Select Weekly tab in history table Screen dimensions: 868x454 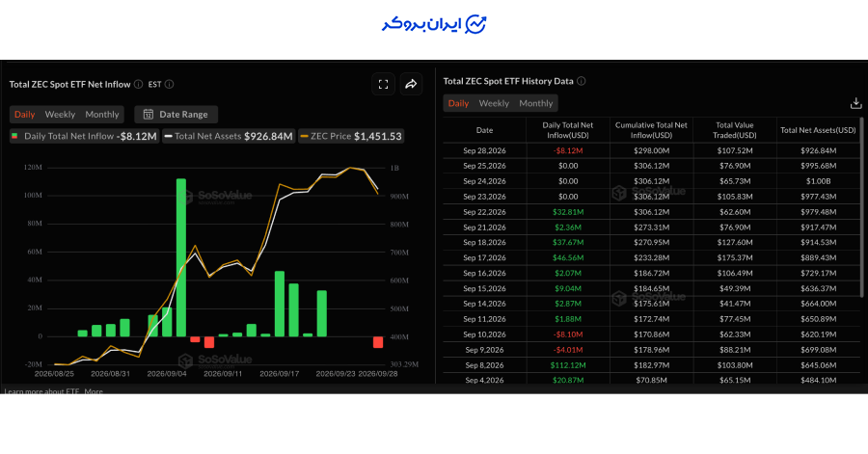pyautogui.click(x=494, y=103)
